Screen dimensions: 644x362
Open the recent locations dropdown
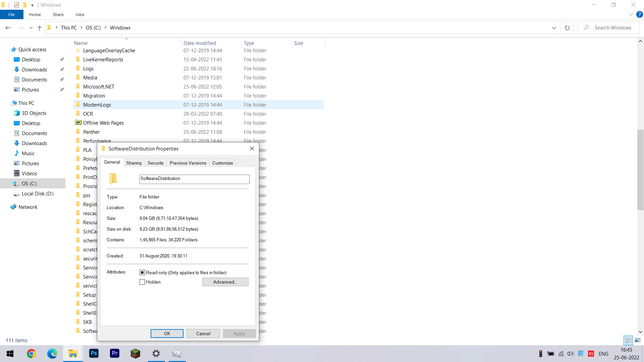point(31,28)
